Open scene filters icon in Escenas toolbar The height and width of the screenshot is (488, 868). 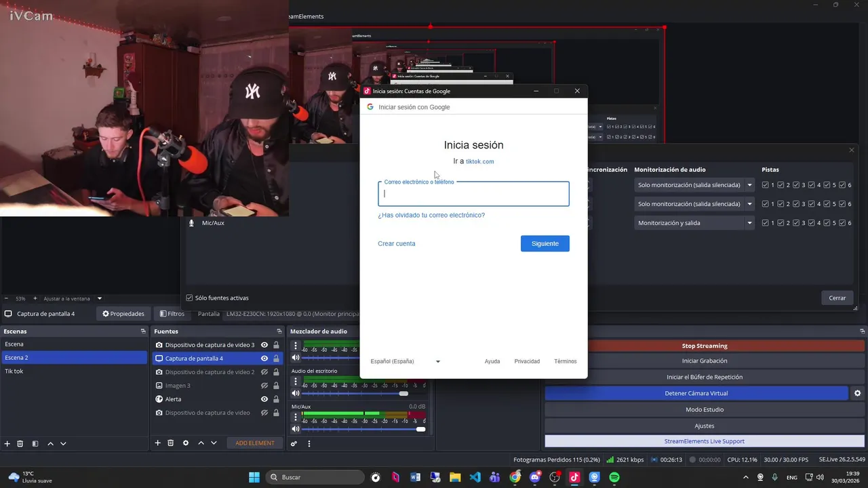35,443
